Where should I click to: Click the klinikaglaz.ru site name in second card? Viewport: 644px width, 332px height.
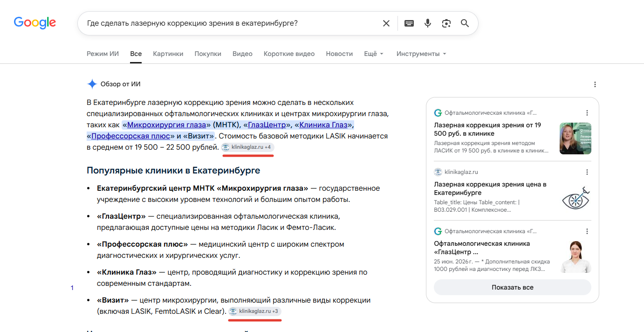point(461,172)
